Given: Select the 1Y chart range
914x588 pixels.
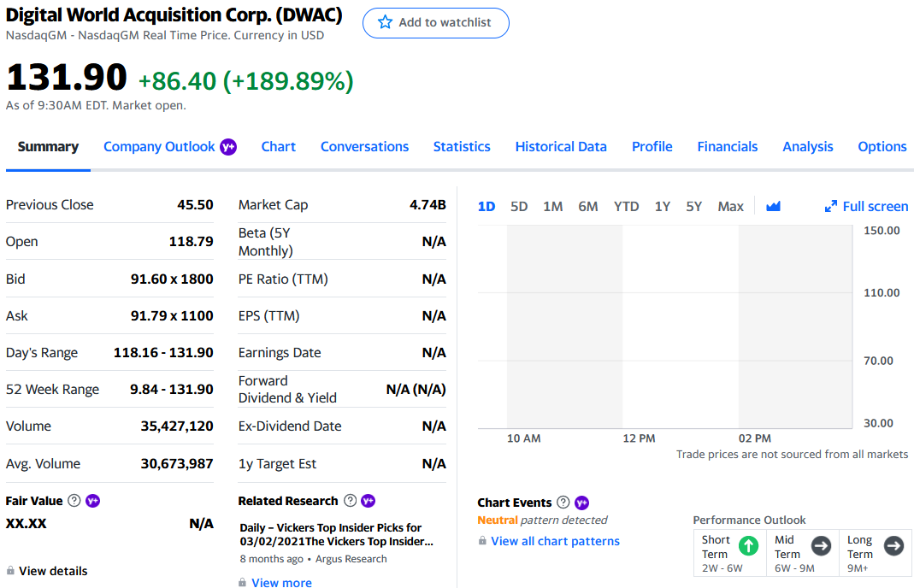Looking at the screenshot, I should tap(662, 206).
